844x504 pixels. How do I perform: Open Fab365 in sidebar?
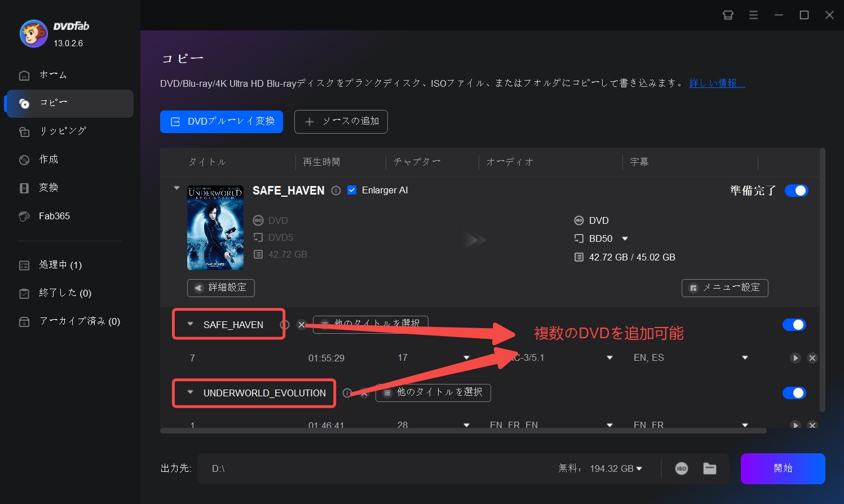click(x=70, y=216)
